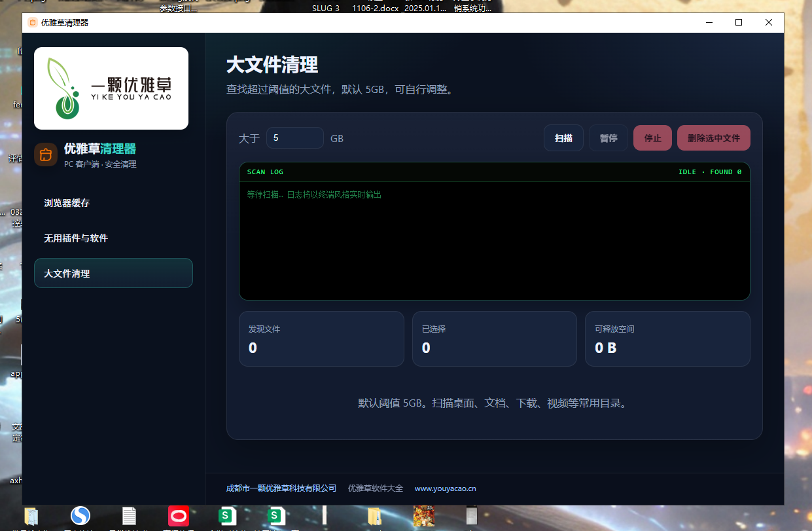Click the 查找超过阈值的大文件 description text
Viewport: 812px width, 531px height.
340,90
